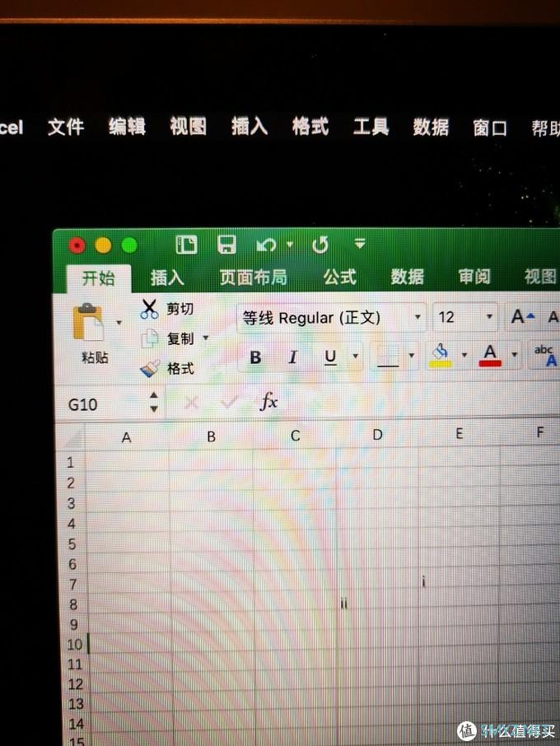Open the font color dropdown arrow

click(x=515, y=355)
